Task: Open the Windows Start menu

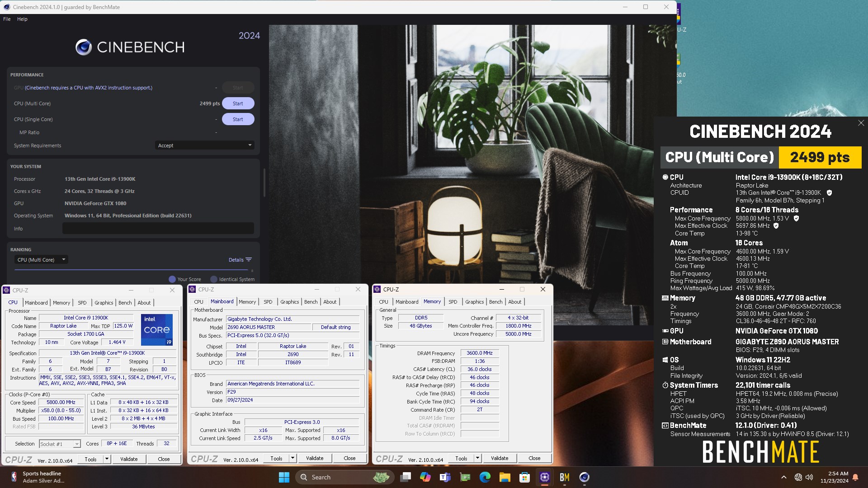Action: [x=284, y=477]
